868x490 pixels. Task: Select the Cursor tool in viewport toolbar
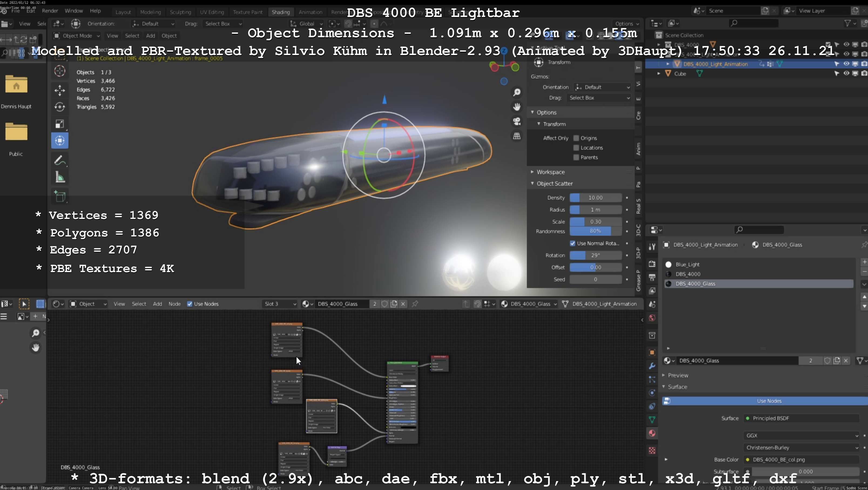[x=60, y=71]
